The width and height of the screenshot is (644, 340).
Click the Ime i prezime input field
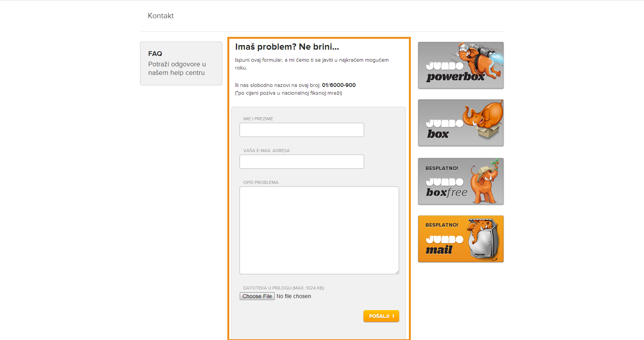tap(302, 130)
